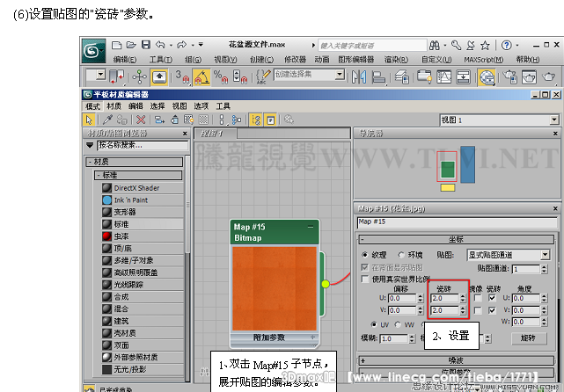Image resolution: width=564 pixels, height=392 pixels.
Task: Uncheck the 瓷砖 V checkbox
Action: (492, 310)
